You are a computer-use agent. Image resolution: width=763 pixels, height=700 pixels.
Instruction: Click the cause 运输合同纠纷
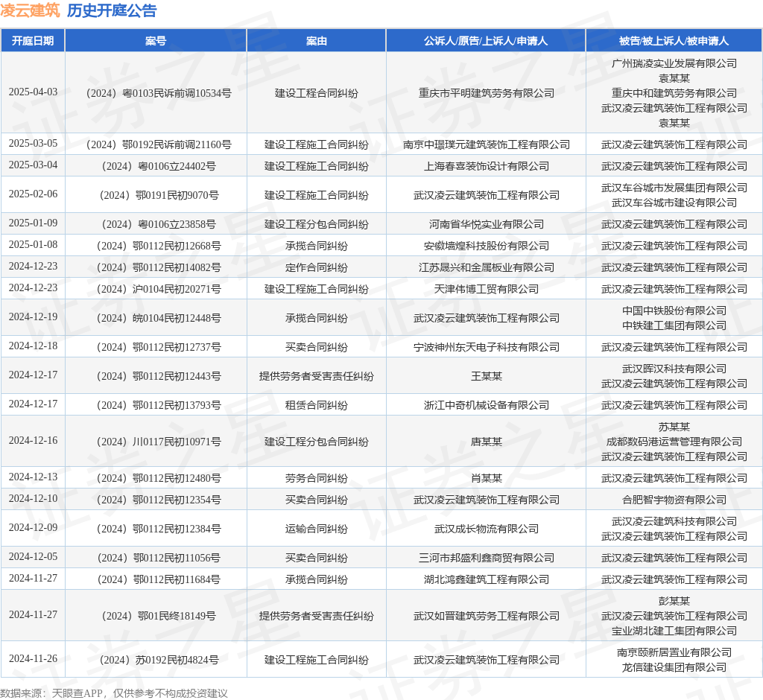pyautogui.click(x=316, y=529)
